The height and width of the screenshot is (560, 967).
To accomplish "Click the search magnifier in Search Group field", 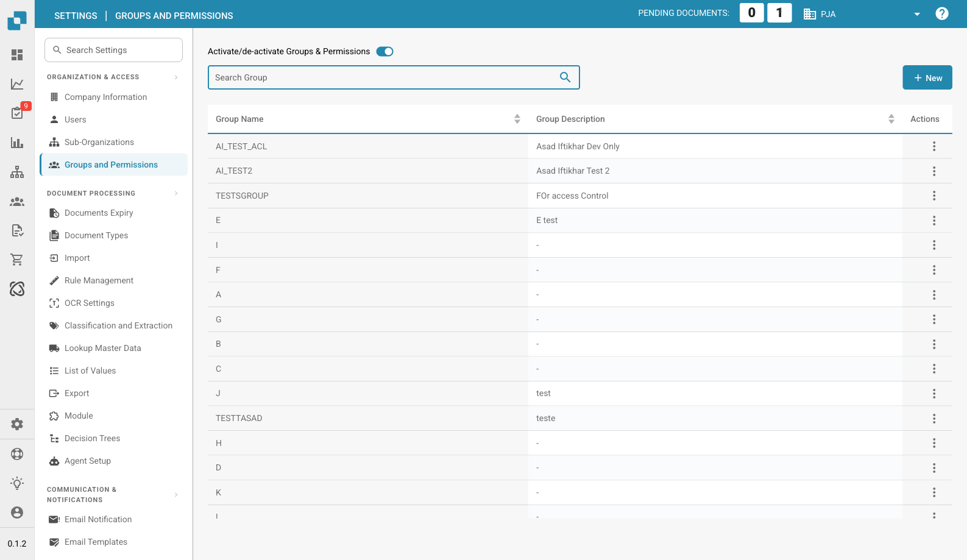I will coord(565,77).
